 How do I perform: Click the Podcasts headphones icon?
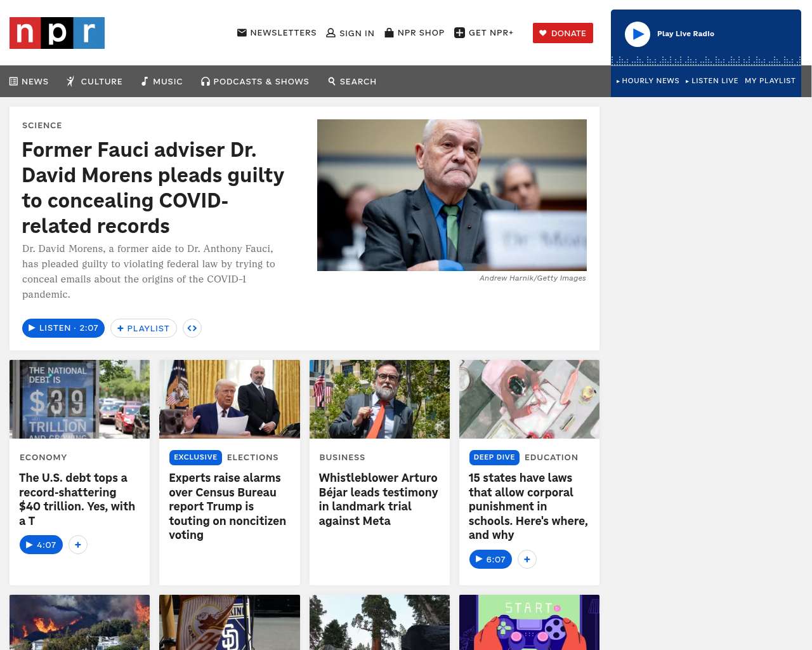click(206, 81)
